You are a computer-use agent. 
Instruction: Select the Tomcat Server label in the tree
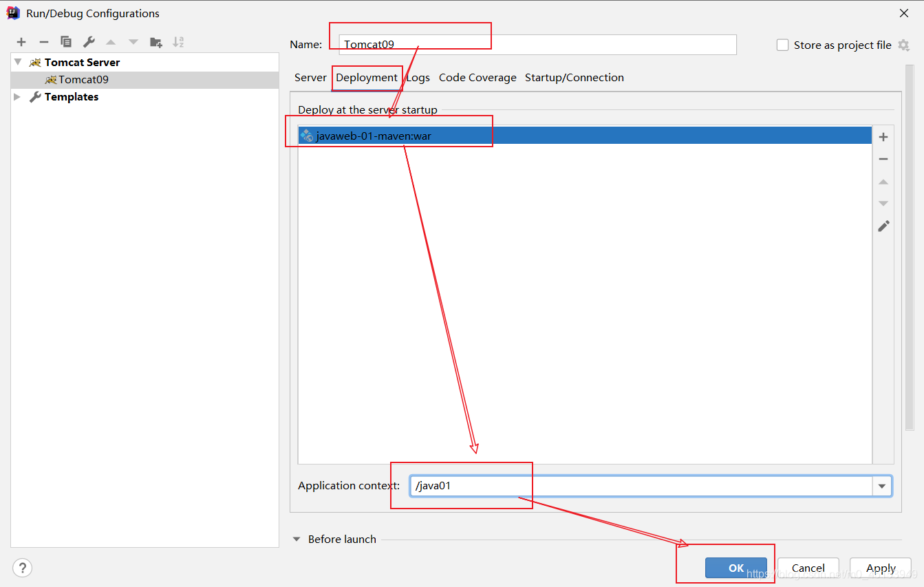coord(83,62)
